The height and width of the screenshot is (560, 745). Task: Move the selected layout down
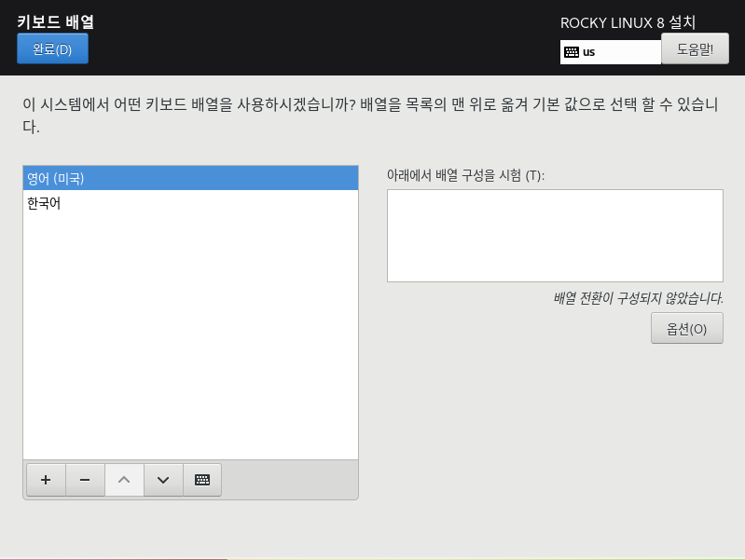point(163,480)
